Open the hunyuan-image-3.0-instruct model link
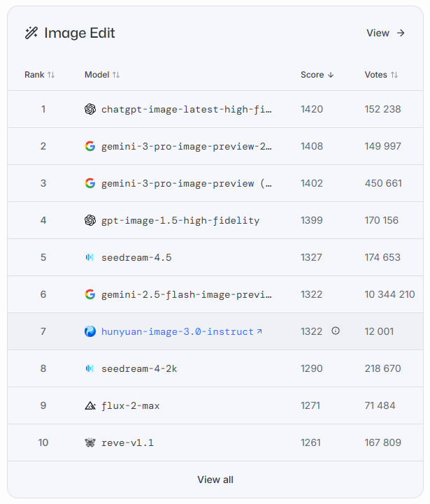 point(181,331)
